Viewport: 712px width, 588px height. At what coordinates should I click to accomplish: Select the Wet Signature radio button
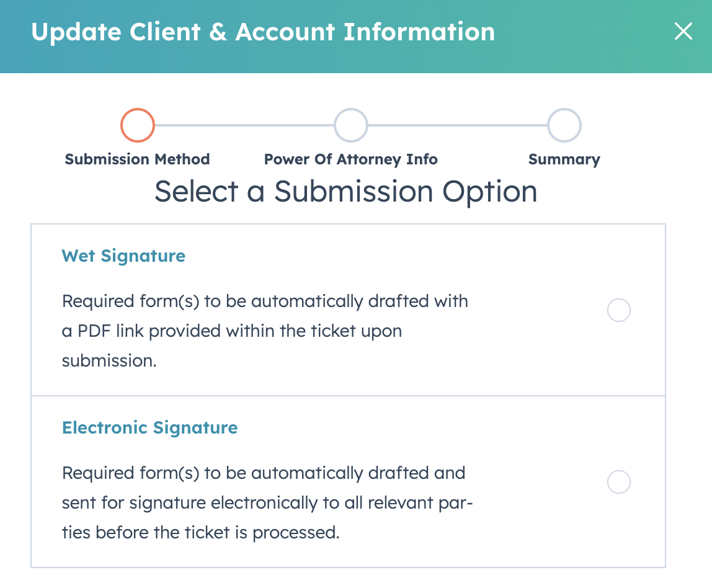pyautogui.click(x=618, y=310)
